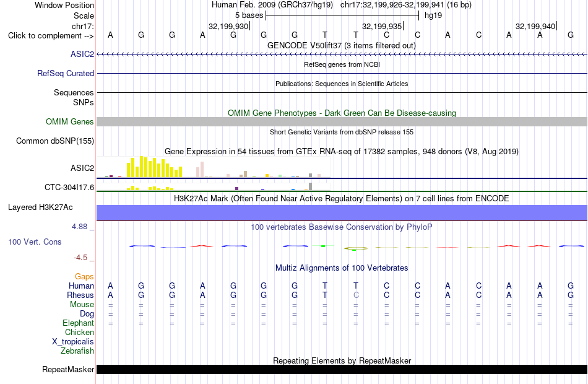Screen dimensions: 588x384
Task: Select the SNPs track label
Action: coord(84,102)
